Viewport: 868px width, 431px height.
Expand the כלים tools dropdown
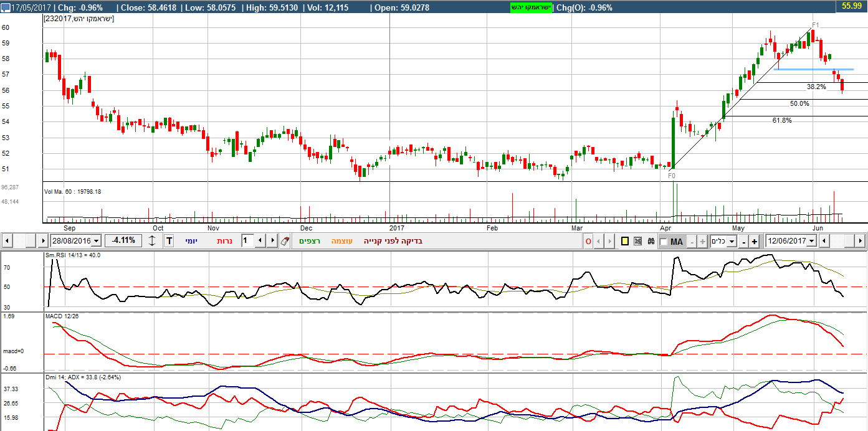click(x=732, y=242)
